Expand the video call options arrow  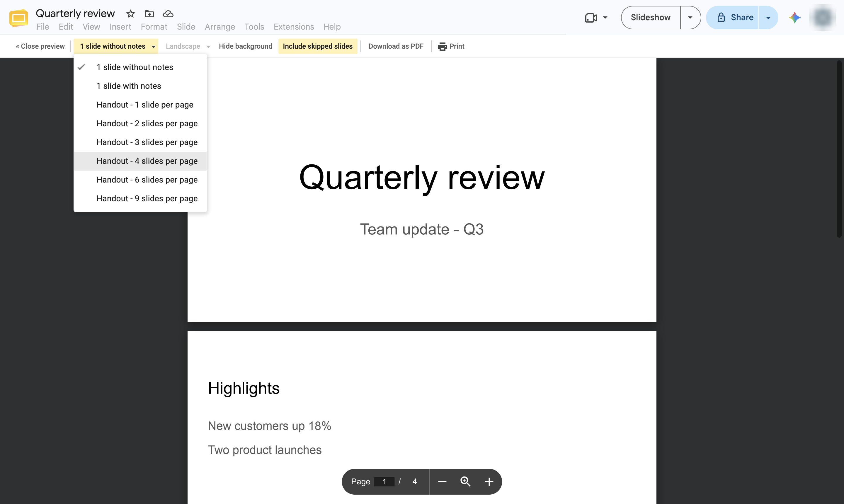coord(605,18)
